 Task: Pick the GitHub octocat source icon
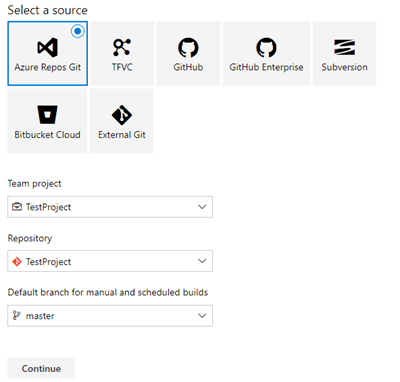188,47
